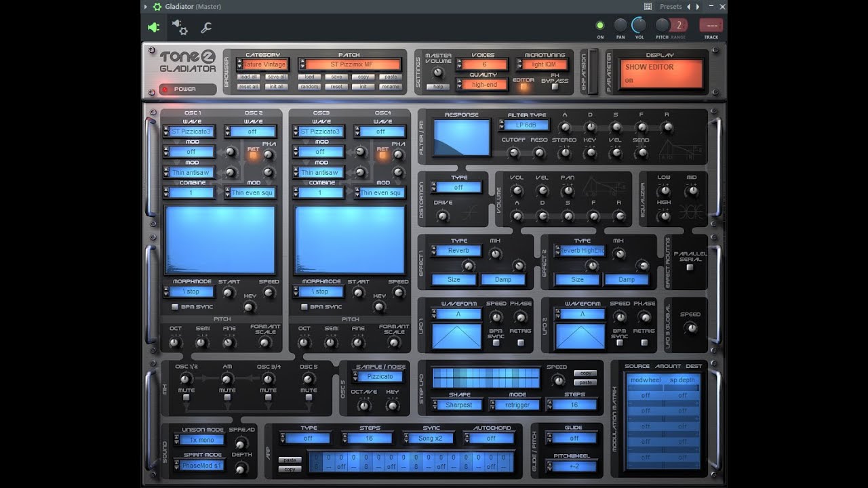Toggle the red POWER LED

tap(165, 89)
